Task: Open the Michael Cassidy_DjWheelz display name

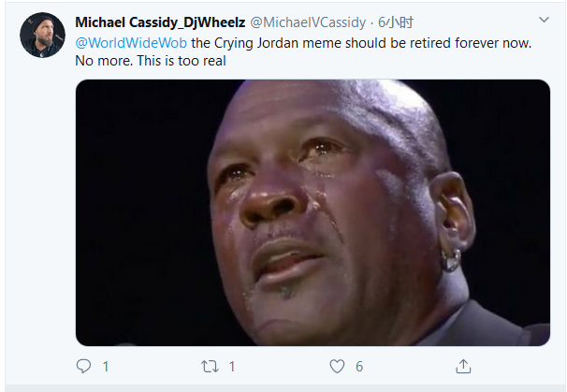Action: click(160, 22)
